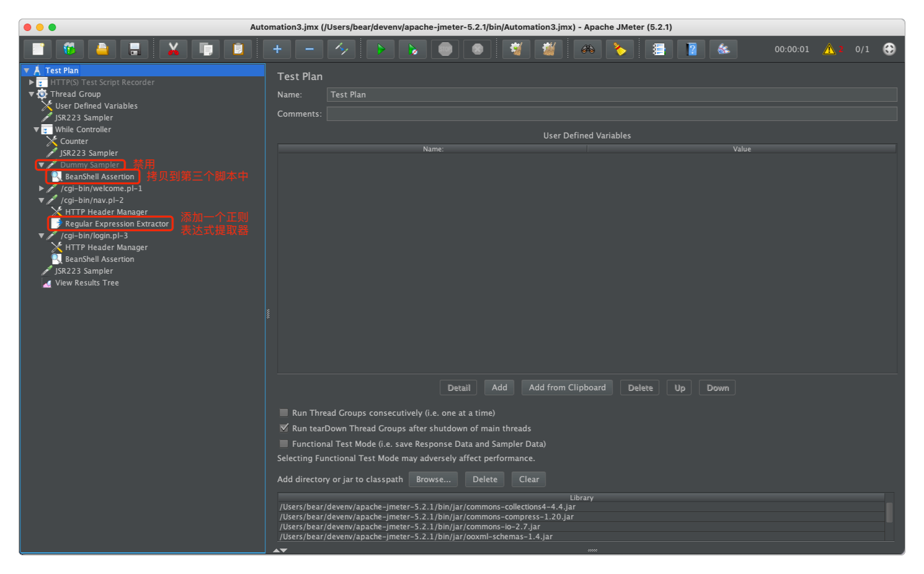
Task: Expand the /cgi-bin/welcome.pl-1 node
Action: [x=42, y=188]
